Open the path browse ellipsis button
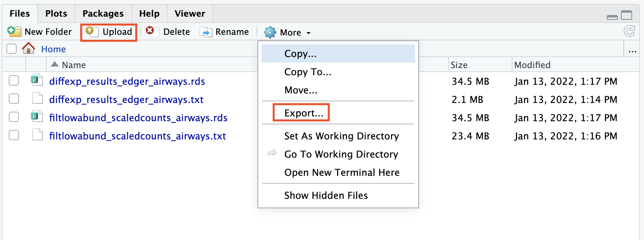Image resolution: width=644 pixels, height=240 pixels. (x=632, y=50)
